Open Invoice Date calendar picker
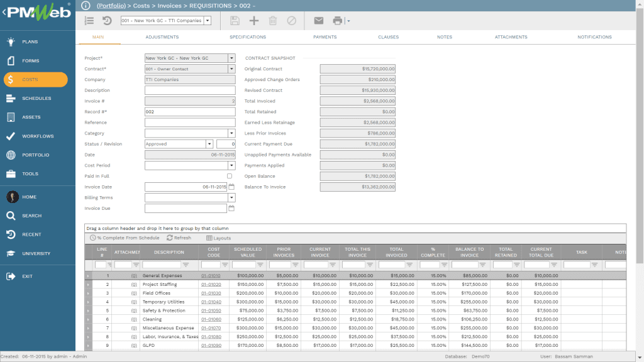 [231, 187]
